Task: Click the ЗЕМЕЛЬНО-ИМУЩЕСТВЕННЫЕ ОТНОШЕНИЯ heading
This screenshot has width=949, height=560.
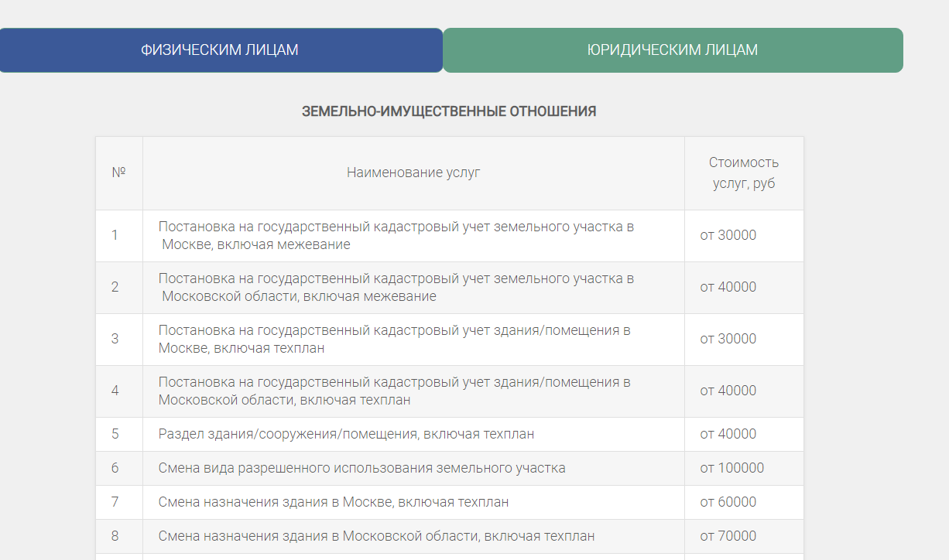Action: click(x=449, y=111)
